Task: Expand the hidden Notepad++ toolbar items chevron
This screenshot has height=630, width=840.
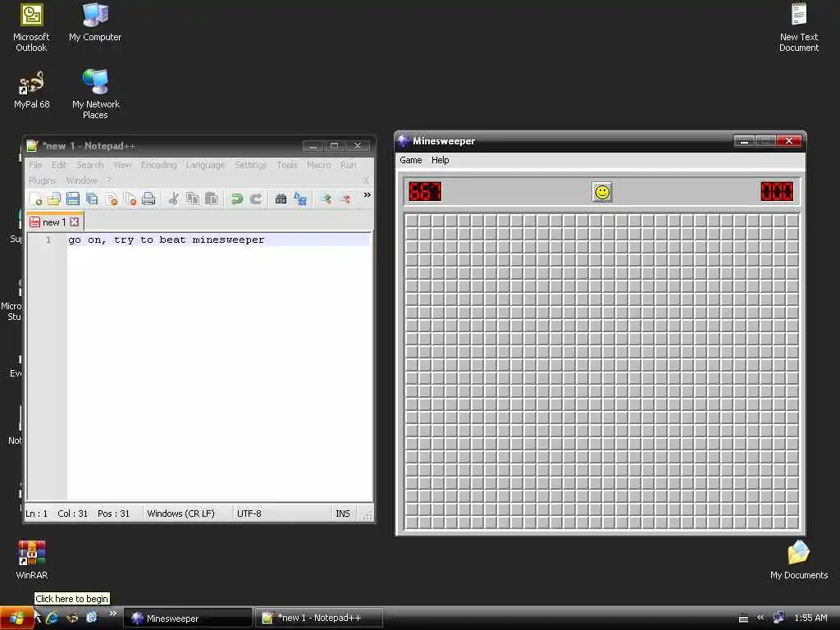Action: click(x=367, y=195)
